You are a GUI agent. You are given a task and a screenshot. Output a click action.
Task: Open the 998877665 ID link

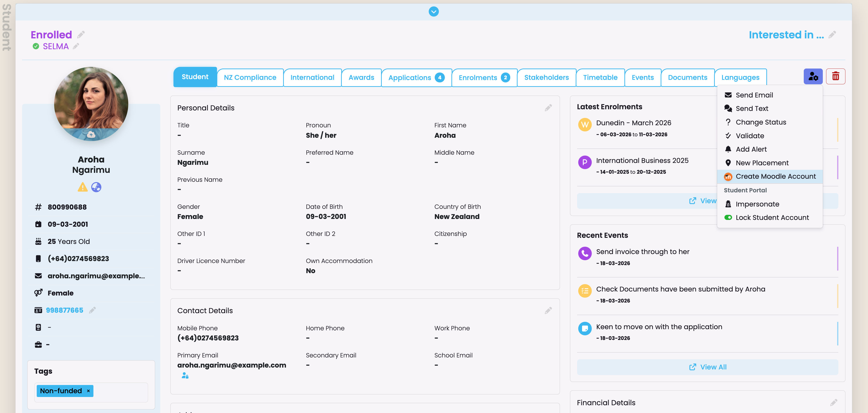pyautogui.click(x=64, y=310)
